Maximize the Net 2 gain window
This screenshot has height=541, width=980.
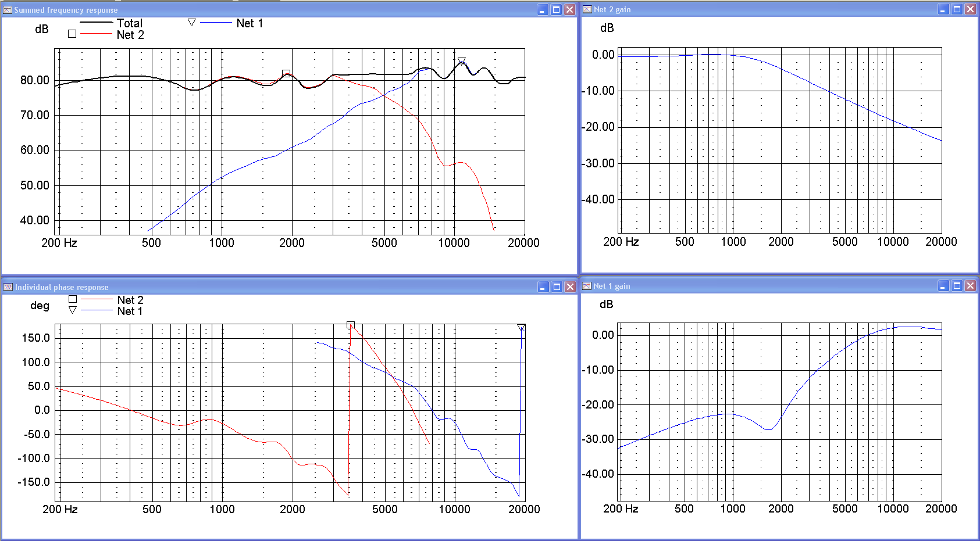(957, 9)
